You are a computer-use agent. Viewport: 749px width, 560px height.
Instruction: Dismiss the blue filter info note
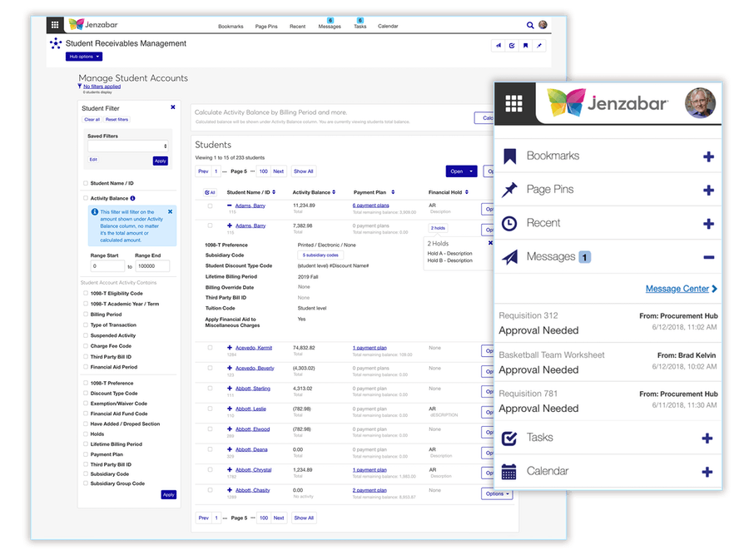pyautogui.click(x=170, y=211)
